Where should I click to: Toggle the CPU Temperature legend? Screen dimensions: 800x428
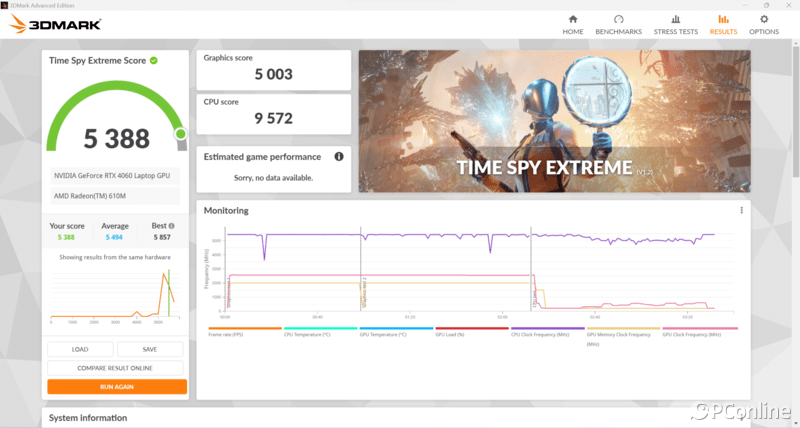click(x=320, y=332)
